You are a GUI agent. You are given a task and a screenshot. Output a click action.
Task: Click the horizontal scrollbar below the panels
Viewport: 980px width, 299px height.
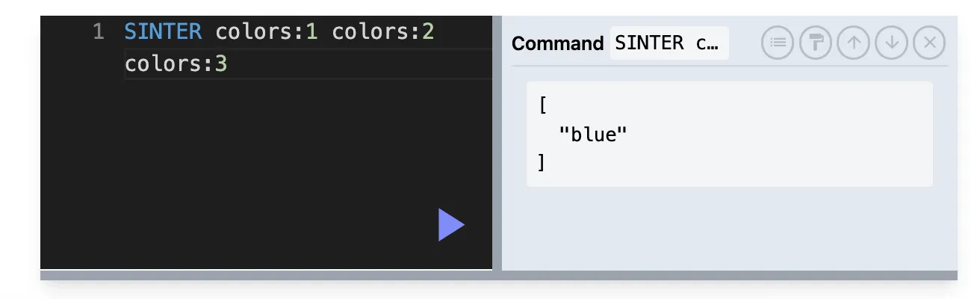tap(499, 275)
